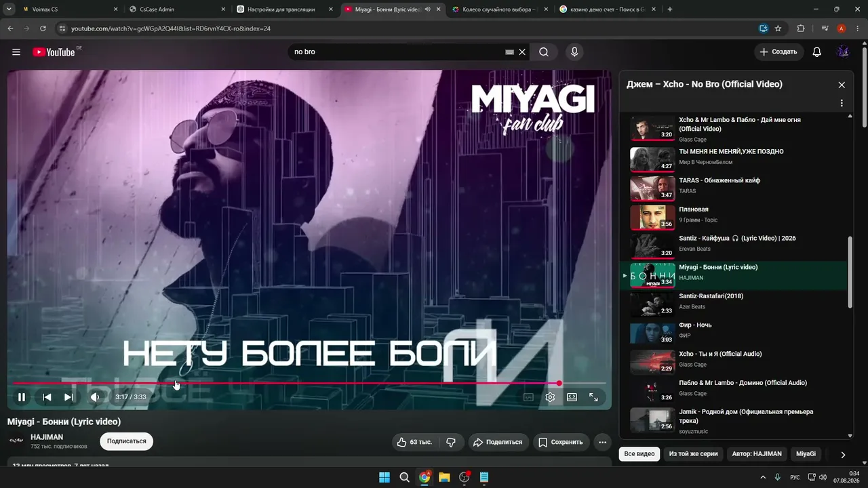Play 'Пабло & Mr Lambo - Домино' from playlist
The width and height of the screenshot is (868, 488).
735,390
